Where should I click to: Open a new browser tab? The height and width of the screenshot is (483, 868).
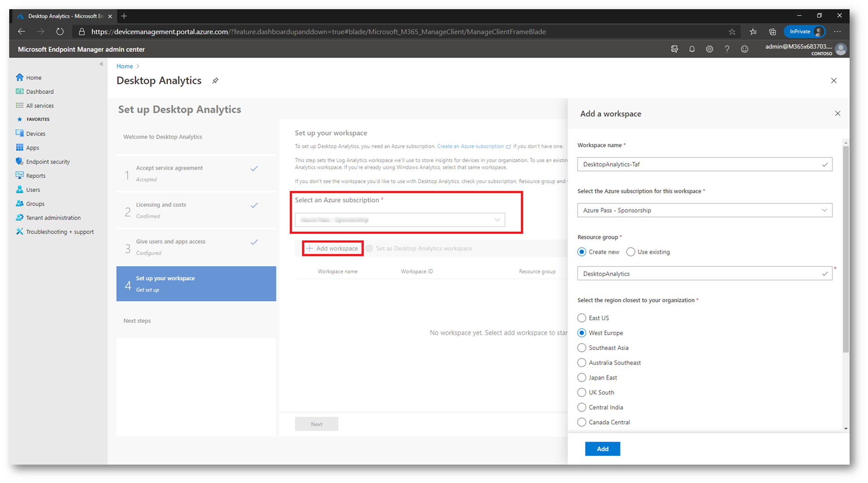point(124,16)
